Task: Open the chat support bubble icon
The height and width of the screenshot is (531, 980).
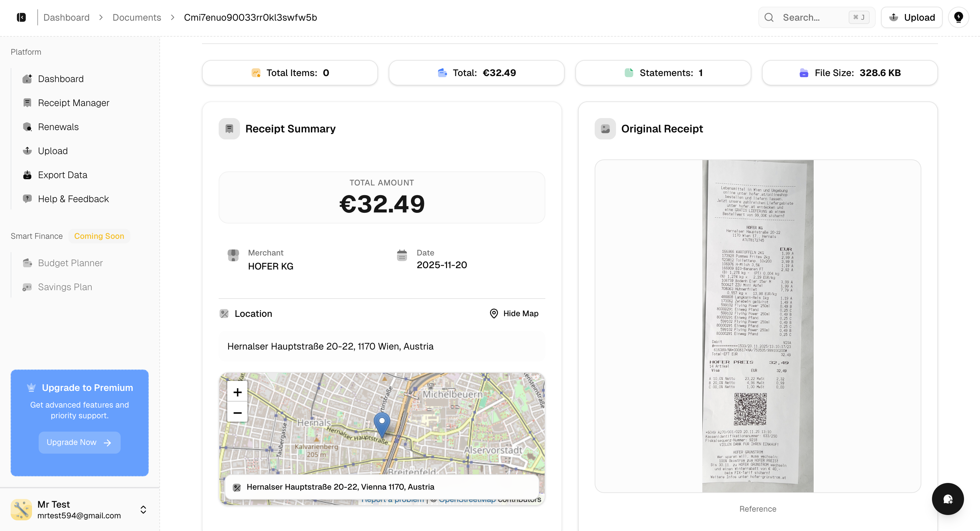Action: click(947, 499)
